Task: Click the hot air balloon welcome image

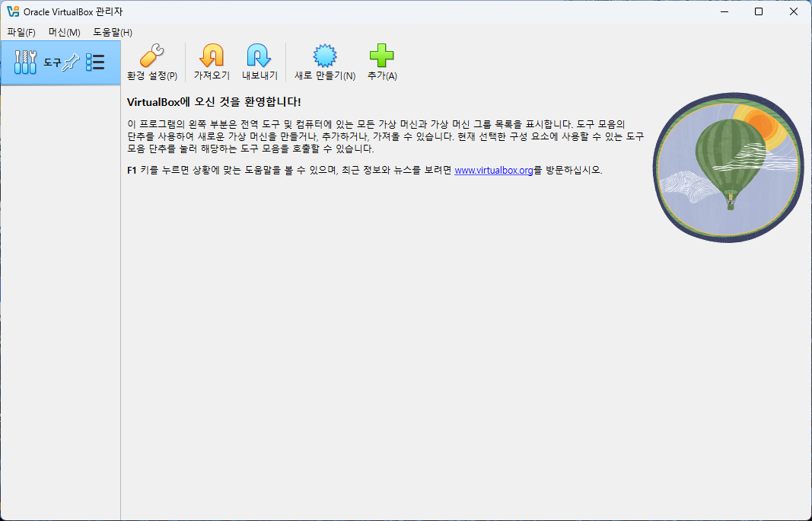Action: coord(728,168)
